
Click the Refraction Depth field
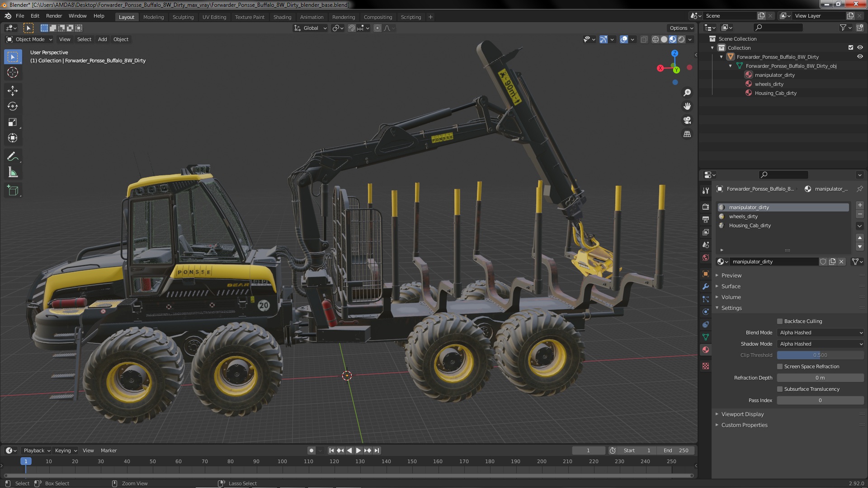pos(821,378)
